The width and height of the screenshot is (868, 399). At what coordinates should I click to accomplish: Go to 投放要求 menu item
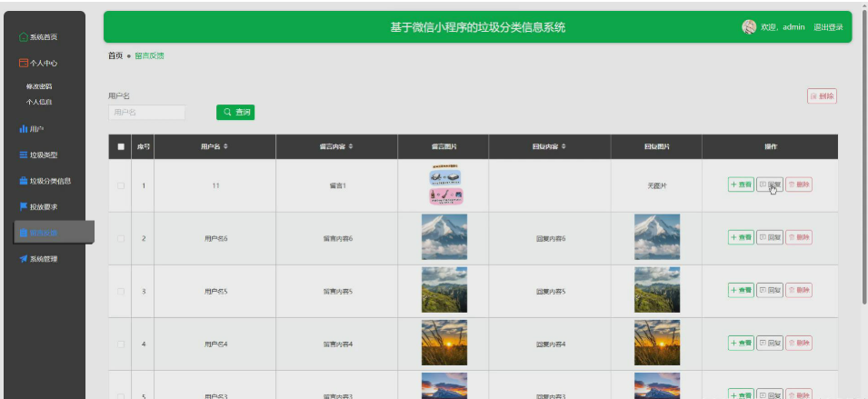click(x=44, y=207)
